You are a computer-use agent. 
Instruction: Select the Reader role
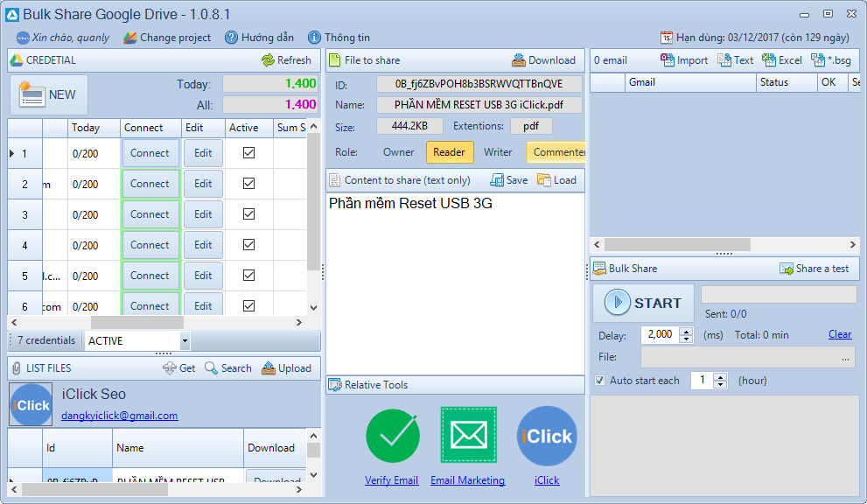point(449,152)
